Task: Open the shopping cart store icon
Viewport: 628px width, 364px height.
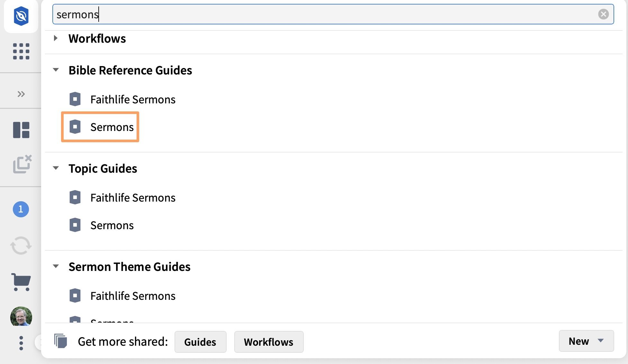Action: point(21,282)
